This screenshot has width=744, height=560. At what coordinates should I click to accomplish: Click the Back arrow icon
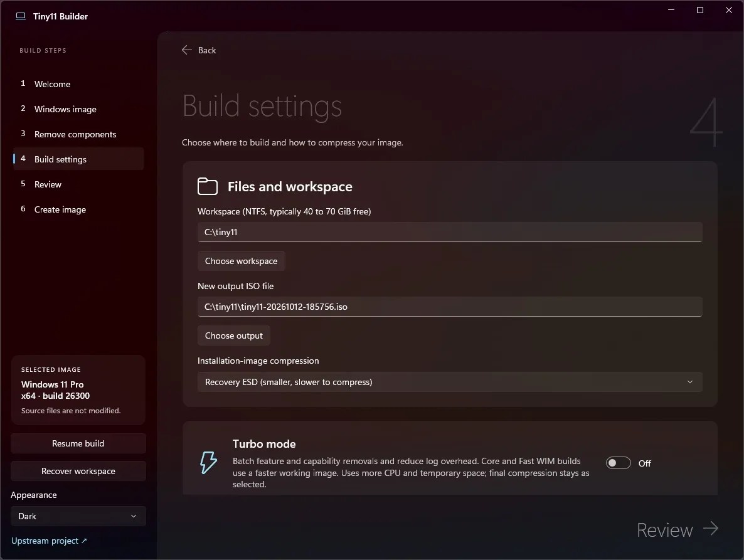[186, 50]
